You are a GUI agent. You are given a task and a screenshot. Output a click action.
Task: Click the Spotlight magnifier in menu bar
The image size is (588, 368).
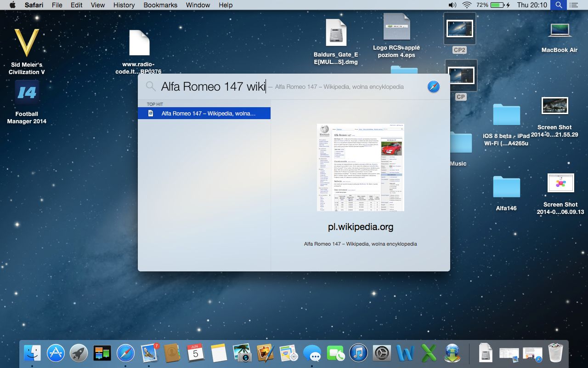[x=559, y=5]
